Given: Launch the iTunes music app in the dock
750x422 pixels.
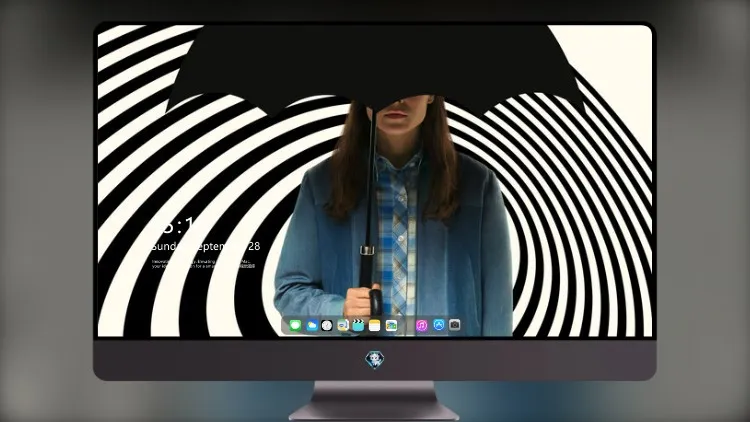Looking at the screenshot, I should [421, 326].
